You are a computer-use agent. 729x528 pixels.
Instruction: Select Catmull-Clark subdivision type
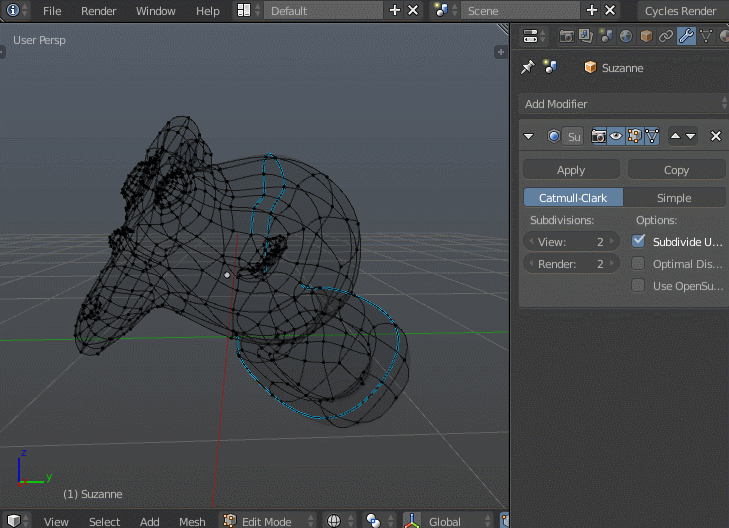573,198
